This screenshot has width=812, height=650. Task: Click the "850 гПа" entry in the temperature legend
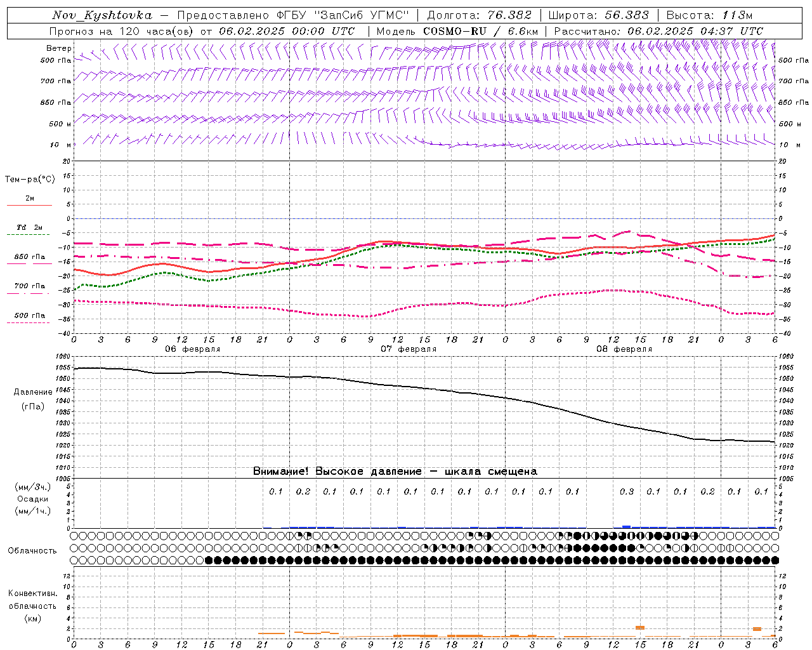(x=30, y=257)
